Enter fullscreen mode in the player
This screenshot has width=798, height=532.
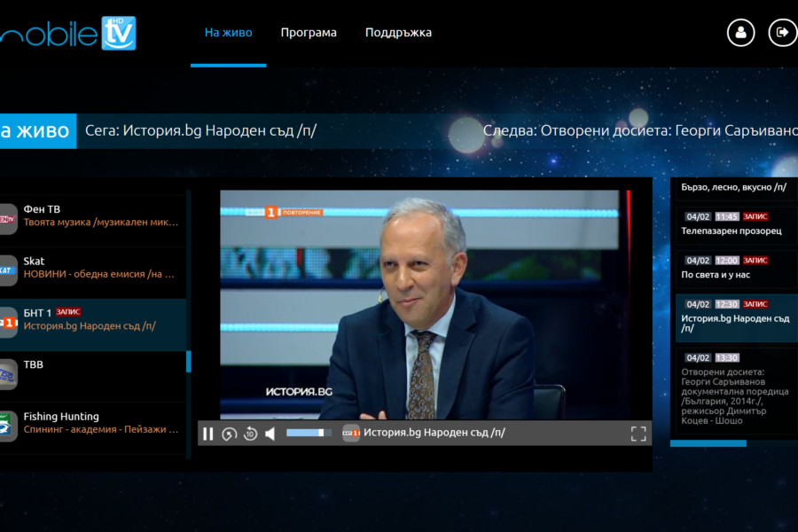pyautogui.click(x=638, y=434)
